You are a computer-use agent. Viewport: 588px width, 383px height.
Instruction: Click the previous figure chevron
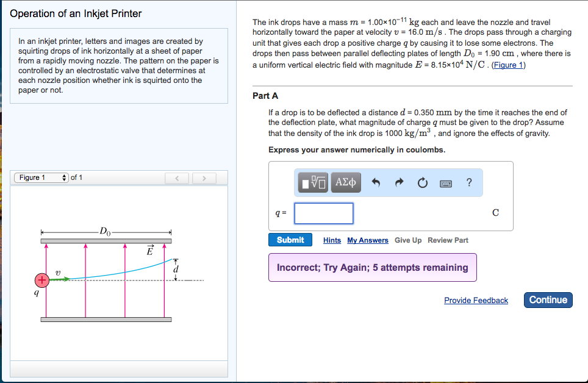pos(177,177)
